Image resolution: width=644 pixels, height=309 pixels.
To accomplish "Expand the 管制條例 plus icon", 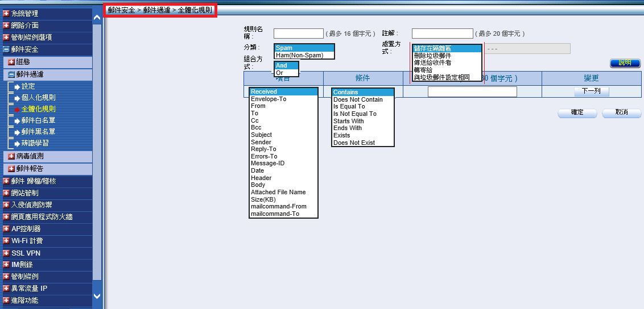I will tap(6, 277).
